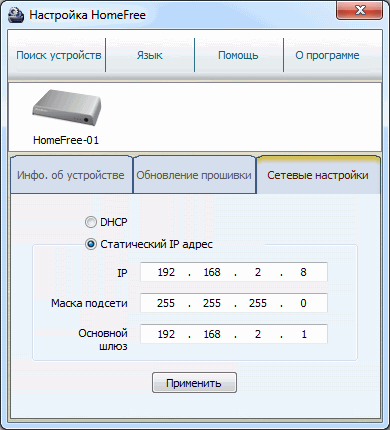
Task: Click the Применить button
Action: tap(194, 383)
